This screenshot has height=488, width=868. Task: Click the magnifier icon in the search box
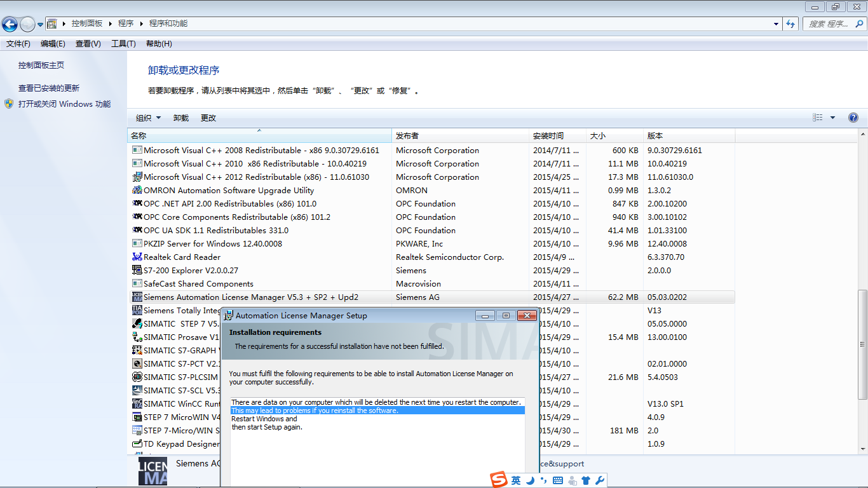858,24
